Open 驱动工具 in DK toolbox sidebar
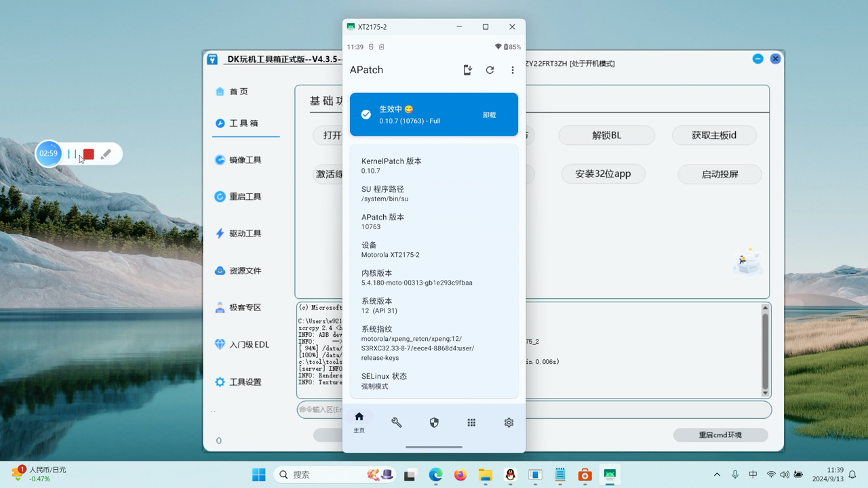 click(238, 233)
